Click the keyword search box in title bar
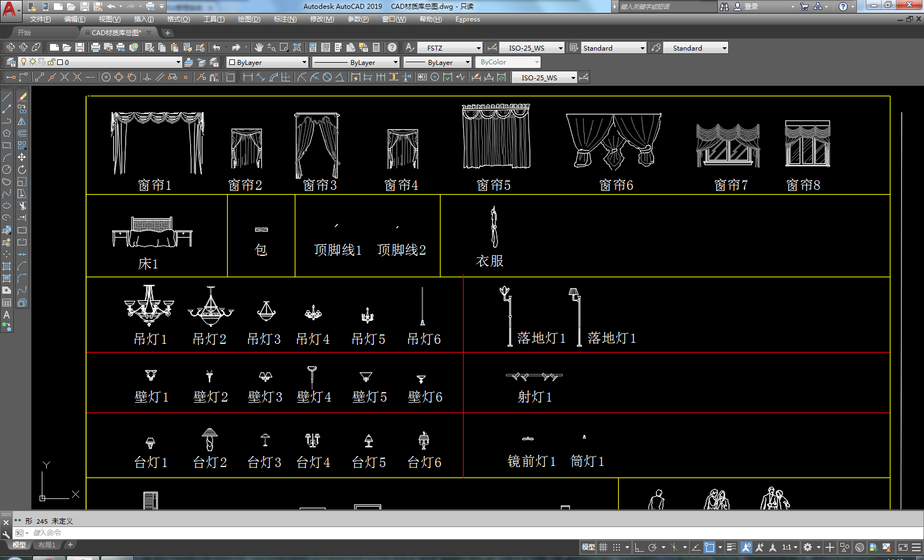This screenshot has height=560, width=924. [x=668, y=7]
